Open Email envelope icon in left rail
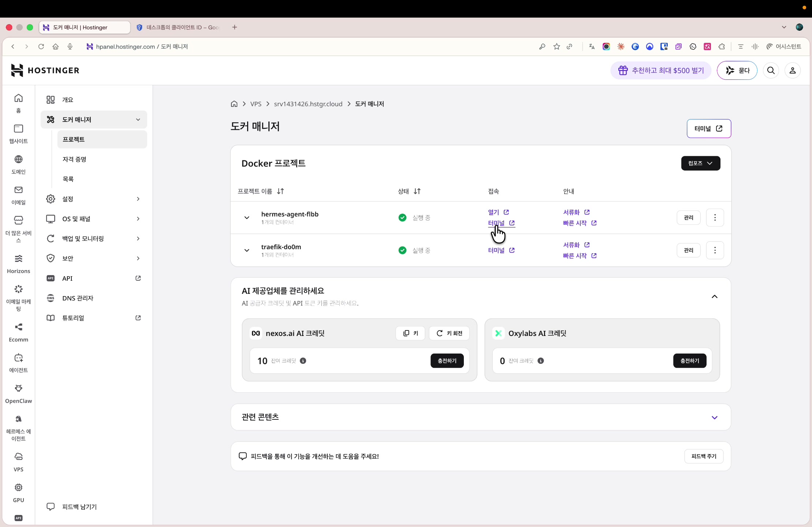This screenshot has height=527, width=812. pyautogui.click(x=18, y=190)
